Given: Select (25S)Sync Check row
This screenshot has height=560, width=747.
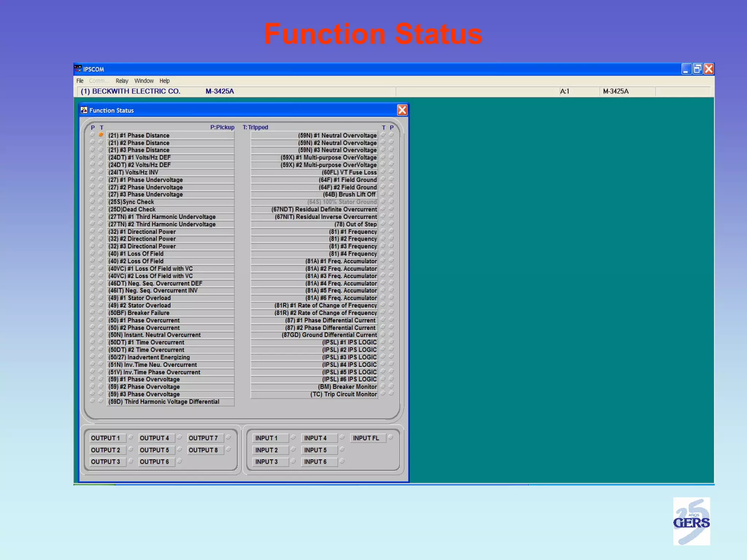Looking at the screenshot, I should coord(171,202).
